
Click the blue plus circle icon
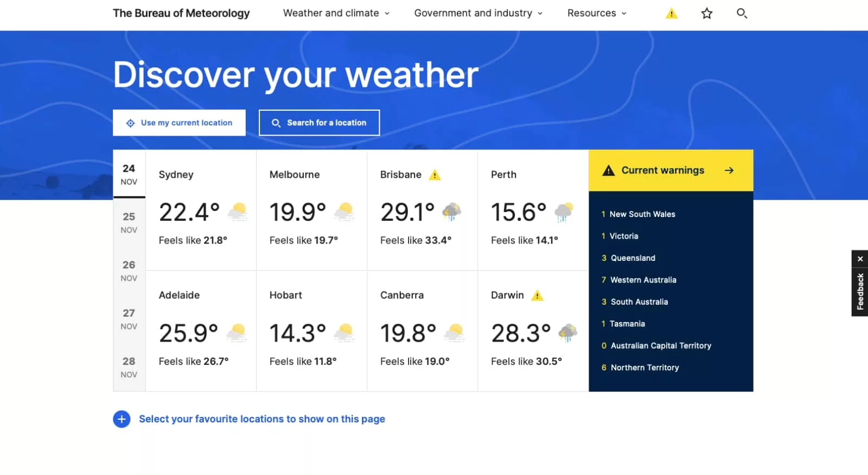click(122, 419)
